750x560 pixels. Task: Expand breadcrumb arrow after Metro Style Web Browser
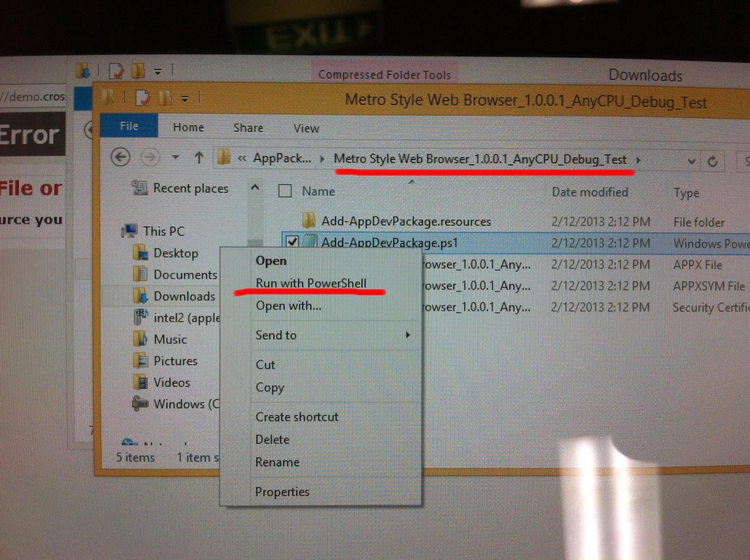(638, 160)
